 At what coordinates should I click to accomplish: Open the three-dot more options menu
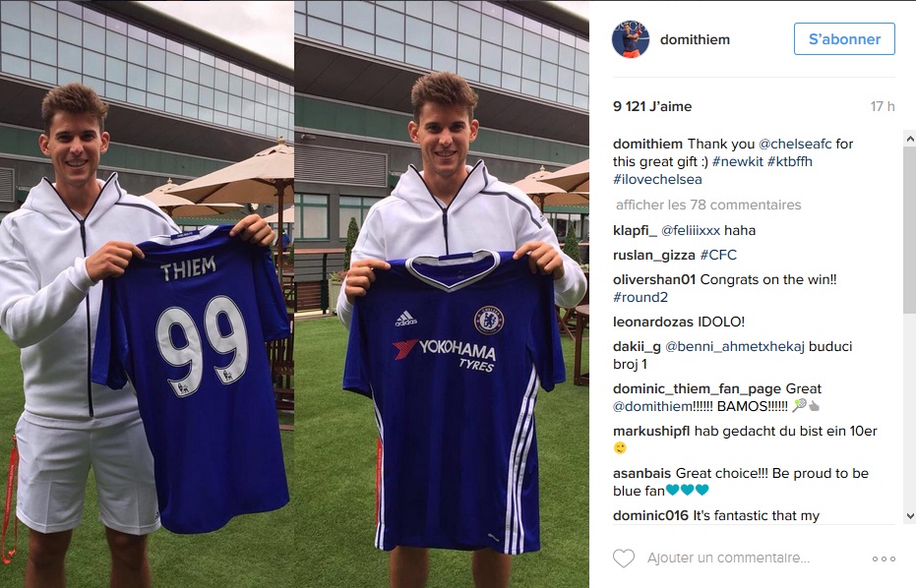(x=884, y=559)
